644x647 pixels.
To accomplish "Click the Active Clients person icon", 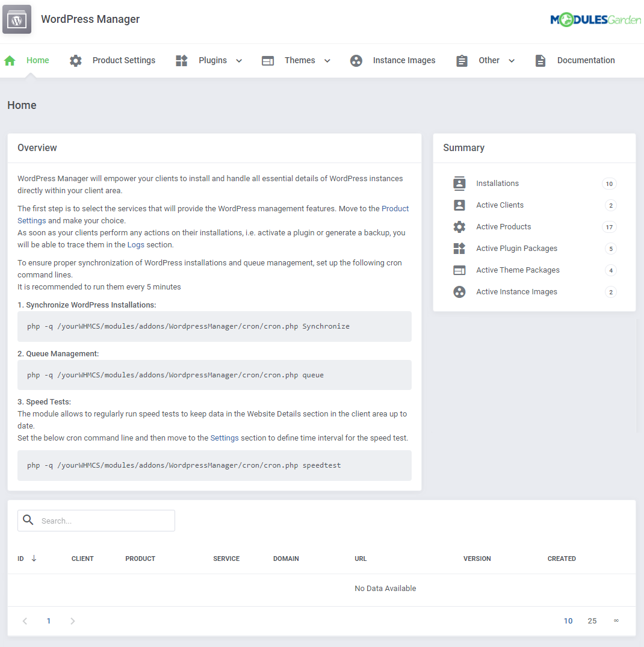I will click(x=459, y=205).
